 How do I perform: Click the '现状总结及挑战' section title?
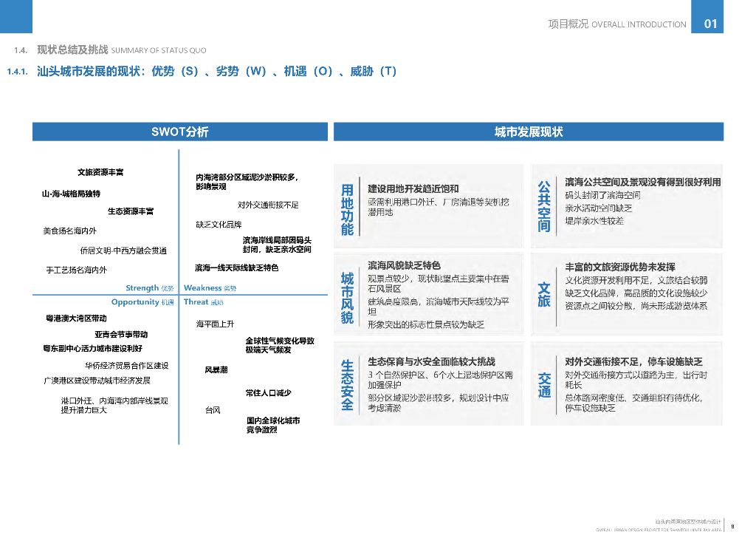[x=73, y=50]
